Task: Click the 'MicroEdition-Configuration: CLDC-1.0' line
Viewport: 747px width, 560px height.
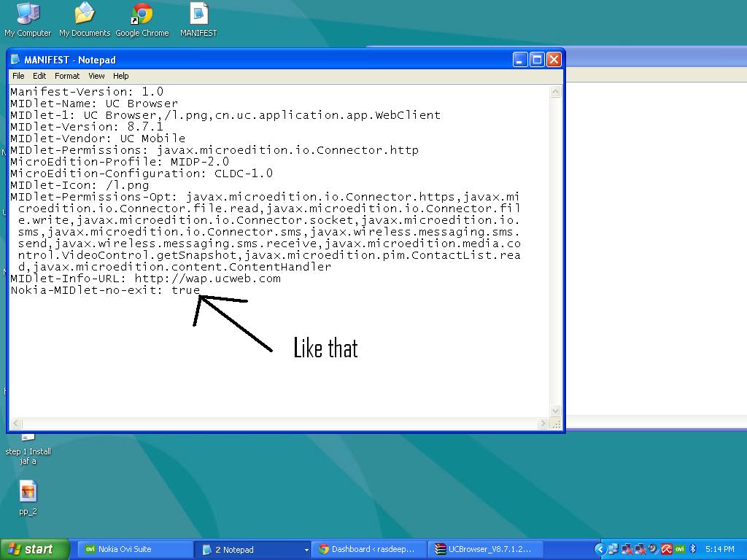Action: tap(142, 174)
